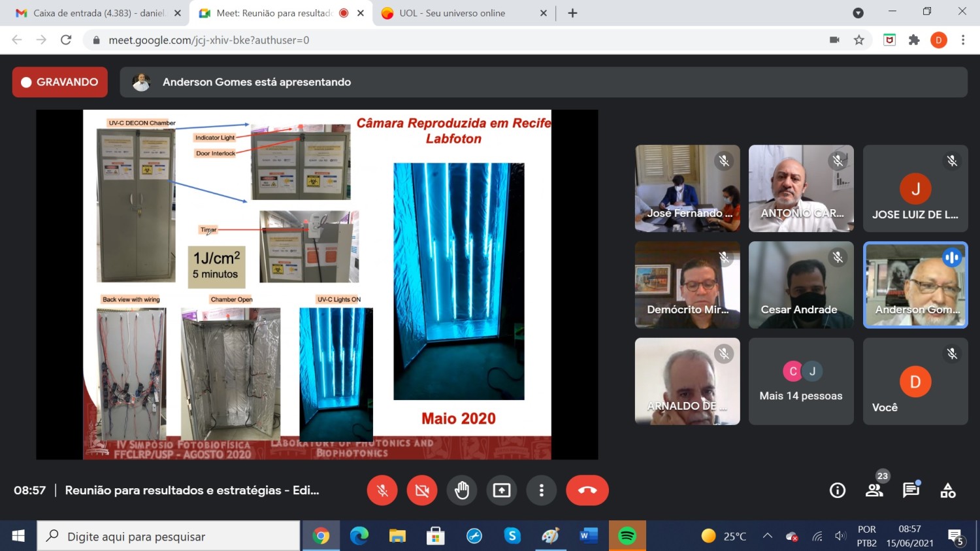Click Anderson Gomes's video thumbnail

(x=915, y=285)
